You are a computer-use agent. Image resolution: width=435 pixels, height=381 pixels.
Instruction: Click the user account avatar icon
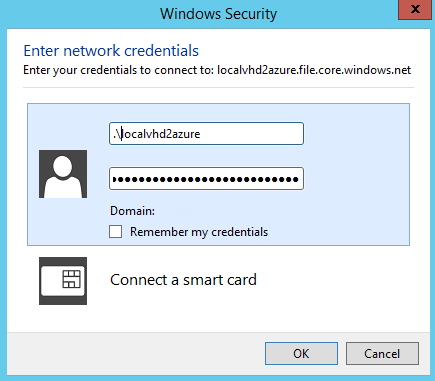pyautogui.click(x=63, y=174)
